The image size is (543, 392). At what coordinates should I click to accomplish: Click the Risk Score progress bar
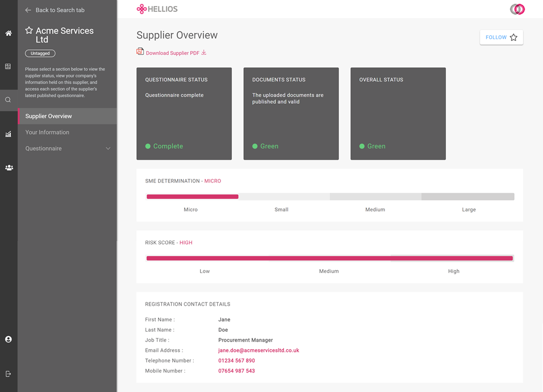[330, 258]
